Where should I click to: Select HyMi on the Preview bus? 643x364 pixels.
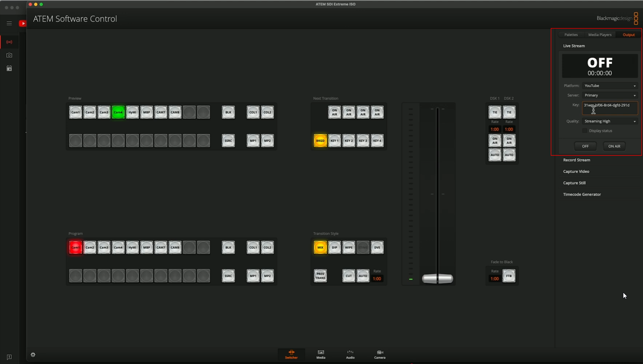(132, 112)
